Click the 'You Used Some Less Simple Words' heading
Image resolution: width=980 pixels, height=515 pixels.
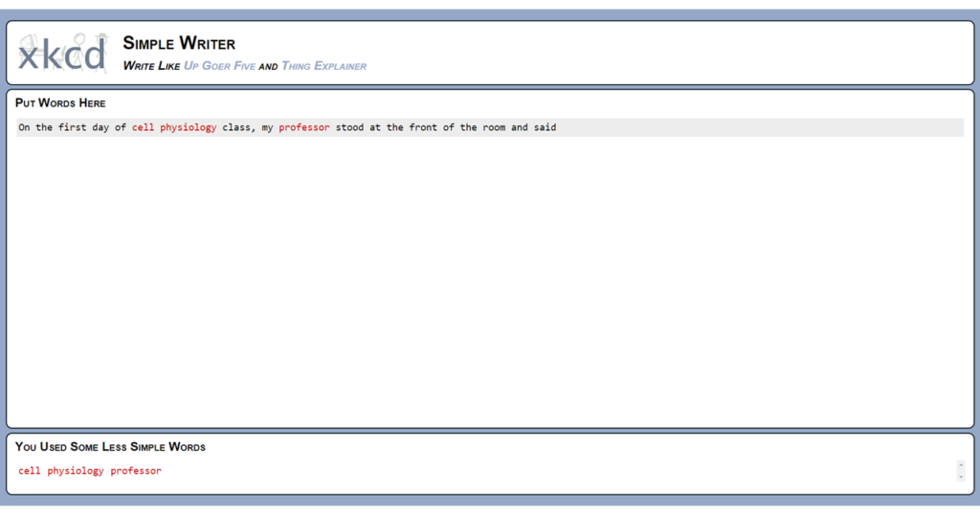(x=110, y=447)
